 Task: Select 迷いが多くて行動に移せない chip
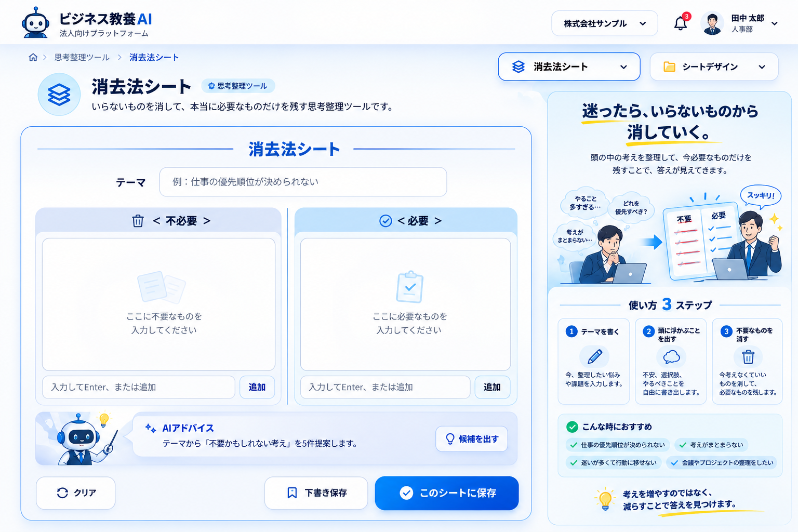[x=614, y=462]
